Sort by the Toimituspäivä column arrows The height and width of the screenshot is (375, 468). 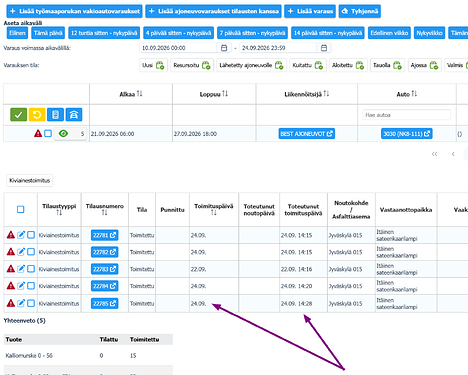tap(214, 212)
